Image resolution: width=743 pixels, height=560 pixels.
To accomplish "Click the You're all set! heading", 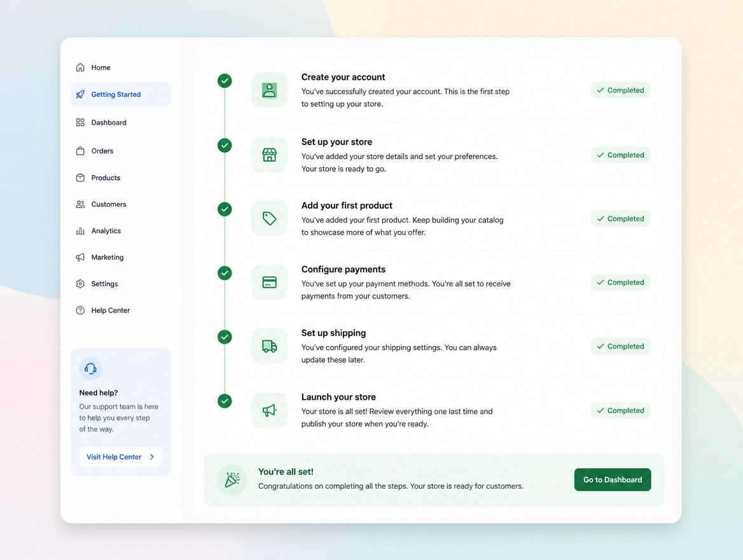I will 286,472.
